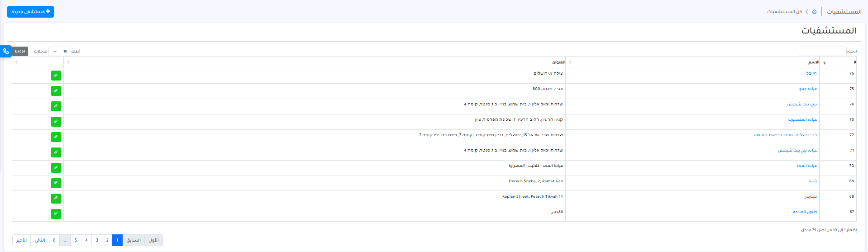Click the home icon in breadcrumb
The height and width of the screenshot is (252, 868).
pyautogui.click(x=814, y=12)
